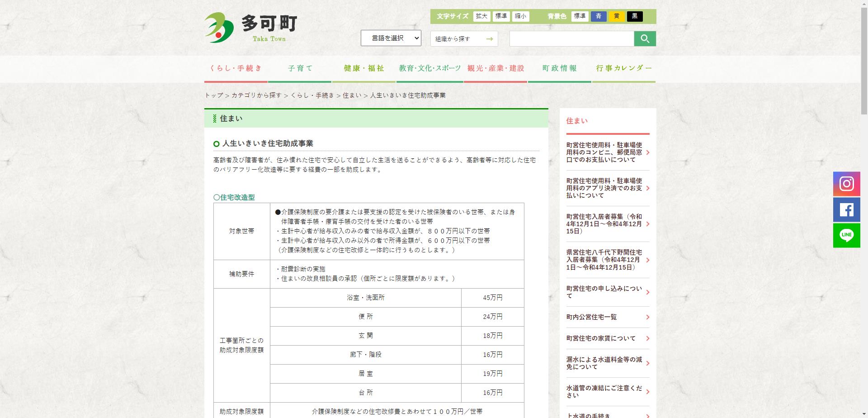Open 町営住宅使用料 コンビニ、郵便局窓口 payment link
Viewport: 868px width, 418px height.
coord(608,152)
